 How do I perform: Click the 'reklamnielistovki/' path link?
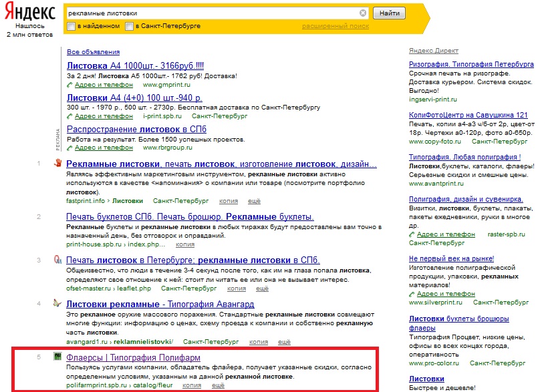[x=143, y=342]
